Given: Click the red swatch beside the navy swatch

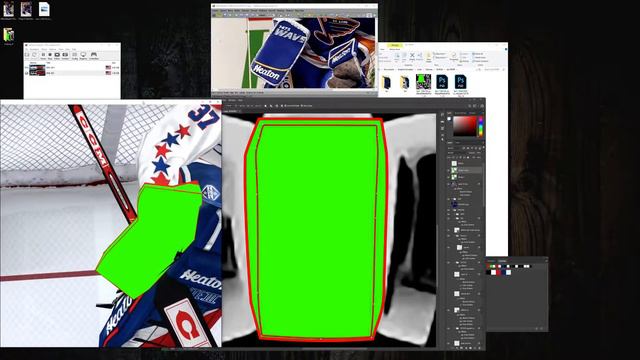Looking at the screenshot, I should (x=498, y=272).
